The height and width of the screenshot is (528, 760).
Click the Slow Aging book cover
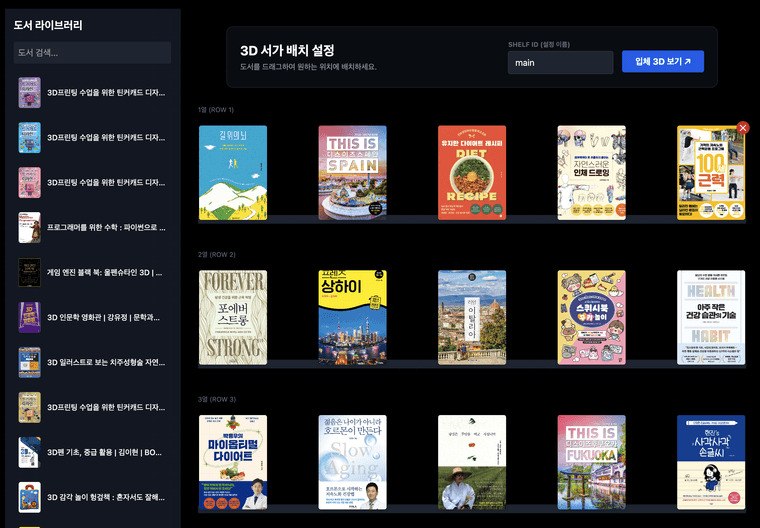[352, 462]
